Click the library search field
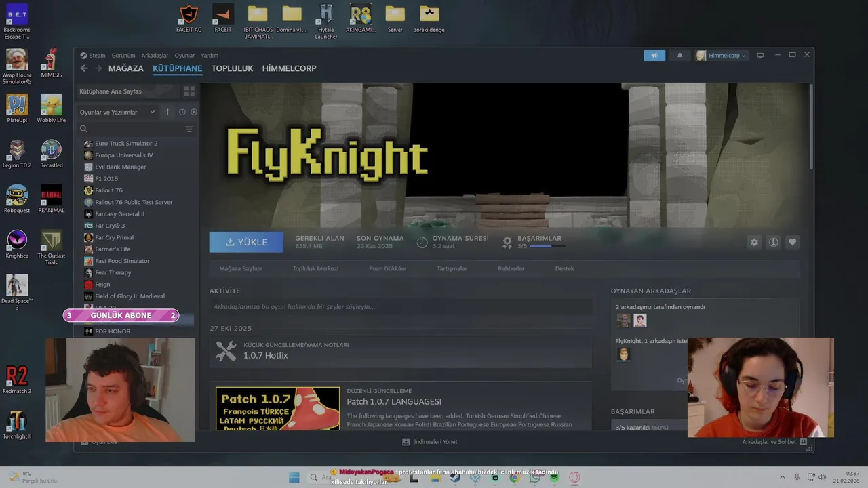The height and width of the screenshot is (488, 868). click(x=136, y=129)
